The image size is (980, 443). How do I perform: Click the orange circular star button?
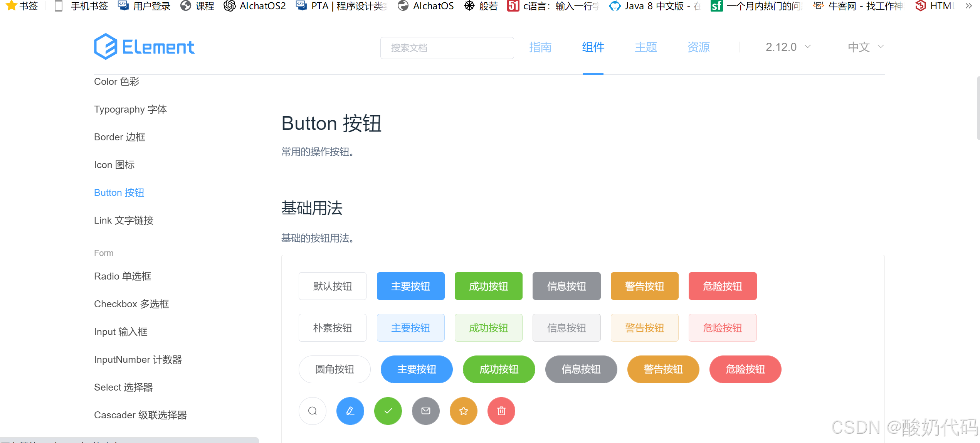tap(463, 411)
